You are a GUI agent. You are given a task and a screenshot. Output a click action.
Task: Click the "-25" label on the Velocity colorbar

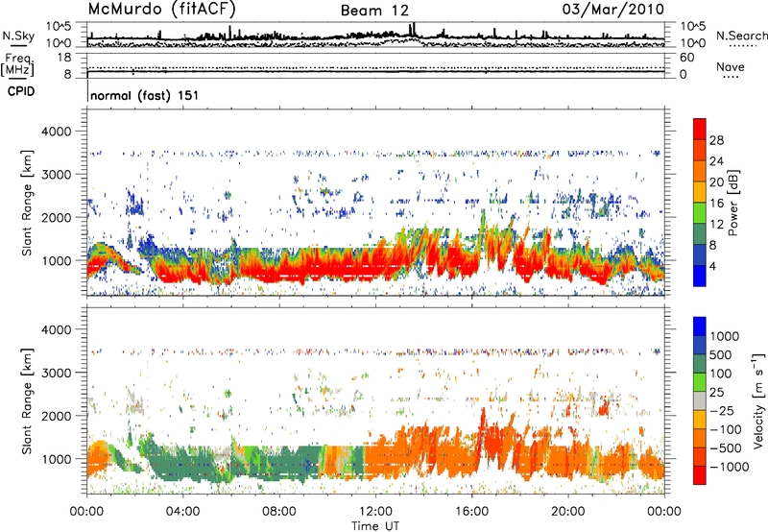(x=722, y=411)
